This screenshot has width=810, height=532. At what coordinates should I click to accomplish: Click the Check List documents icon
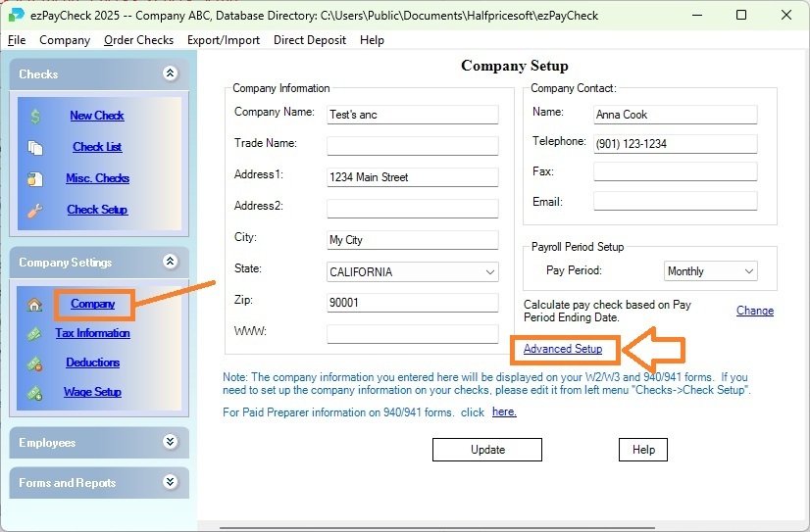point(35,148)
